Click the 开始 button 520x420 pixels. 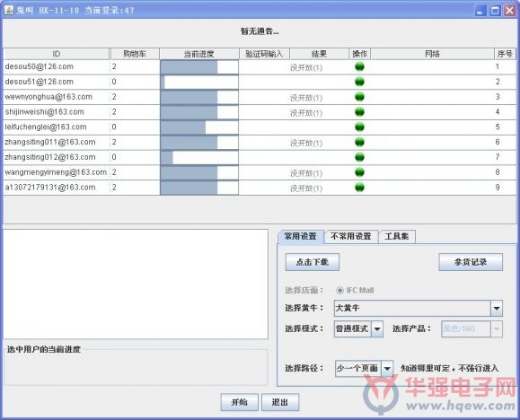[x=239, y=402]
